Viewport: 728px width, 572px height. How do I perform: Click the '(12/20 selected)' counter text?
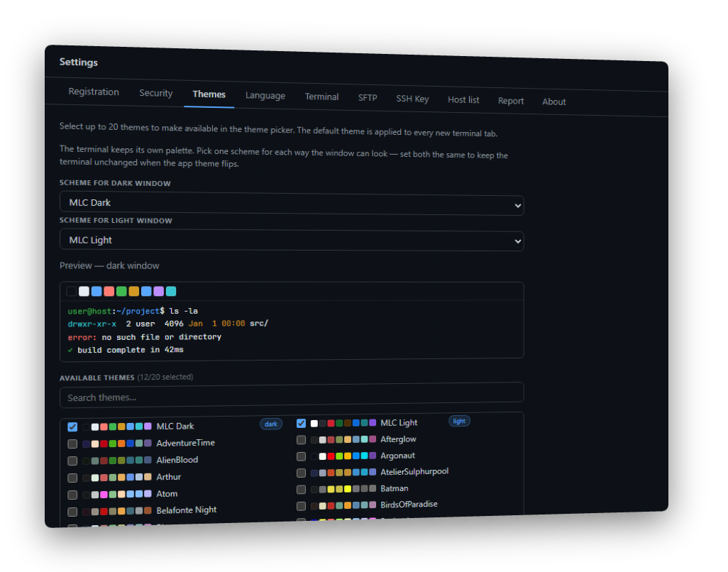click(165, 377)
